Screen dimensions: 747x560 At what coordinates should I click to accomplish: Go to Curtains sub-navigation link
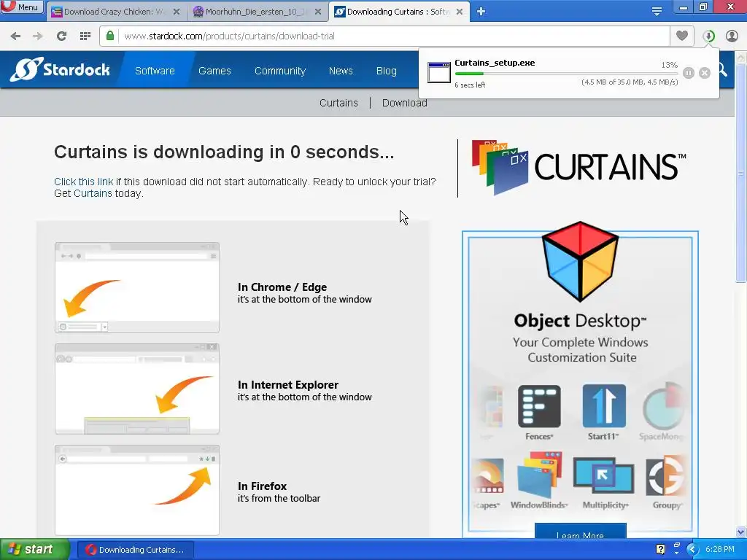click(x=338, y=103)
